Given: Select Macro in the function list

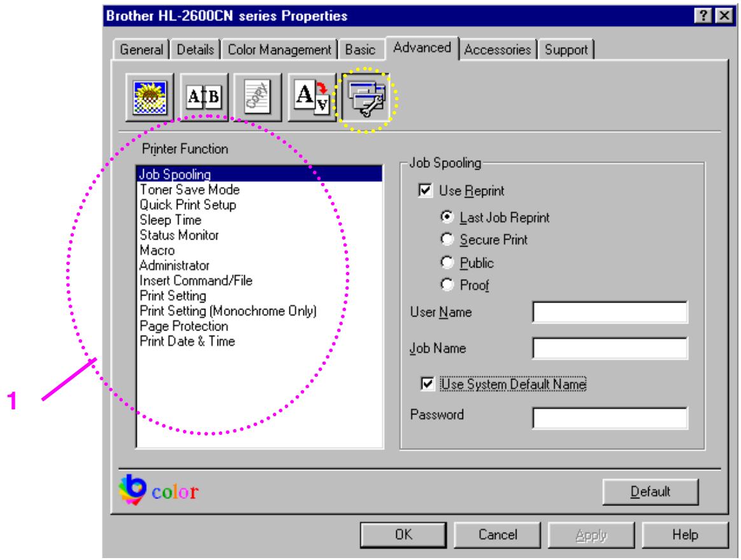Looking at the screenshot, I should coord(259,250).
